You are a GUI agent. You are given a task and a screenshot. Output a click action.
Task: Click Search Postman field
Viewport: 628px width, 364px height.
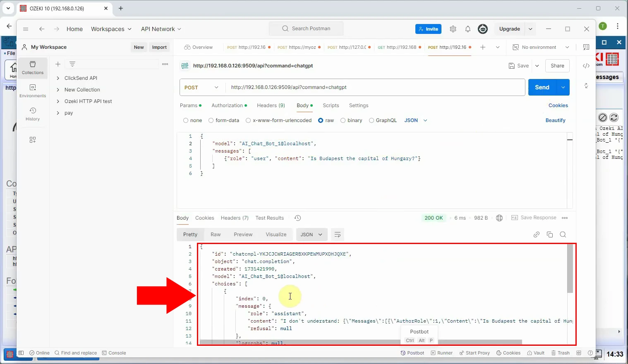click(x=306, y=29)
